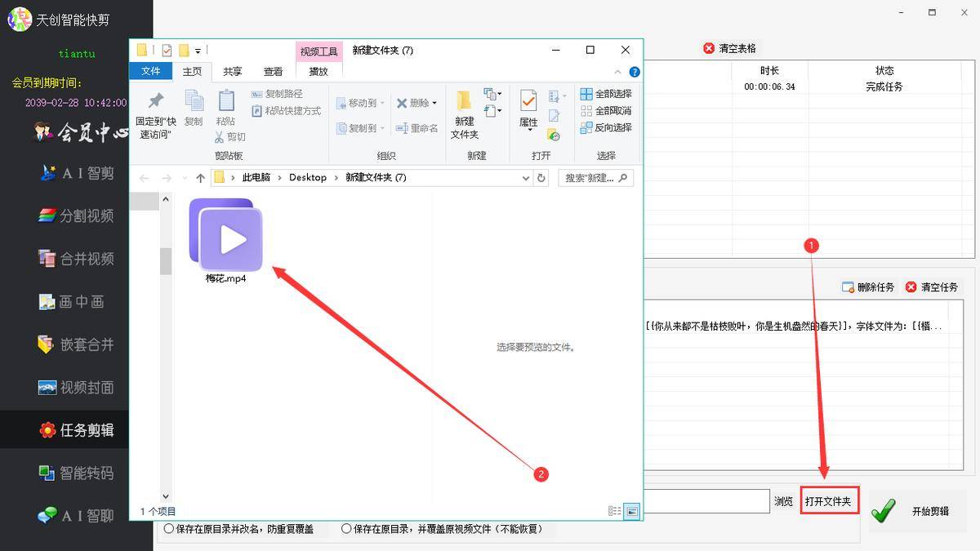980x551 pixels.
Task: Open the 文件 tab in Explorer
Action: click(151, 71)
